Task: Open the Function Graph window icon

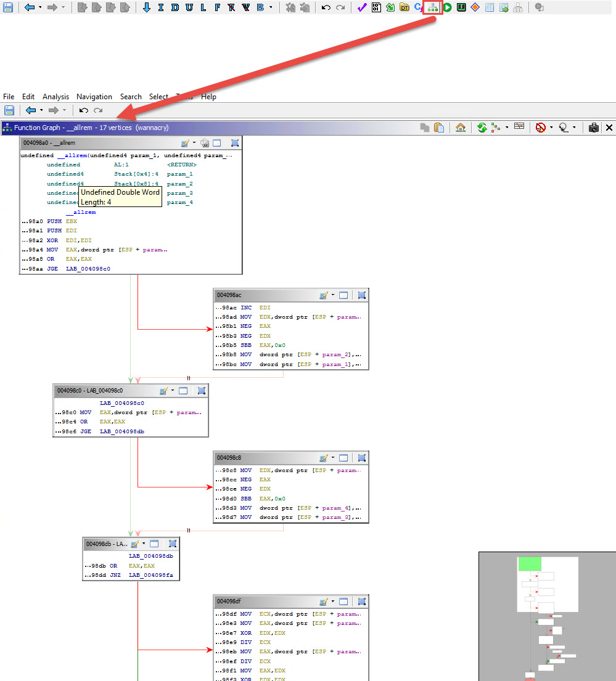Action: (x=433, y=7)
